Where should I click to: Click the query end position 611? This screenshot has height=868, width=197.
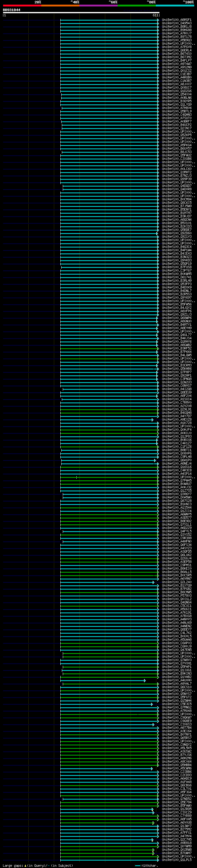(155, 15)
